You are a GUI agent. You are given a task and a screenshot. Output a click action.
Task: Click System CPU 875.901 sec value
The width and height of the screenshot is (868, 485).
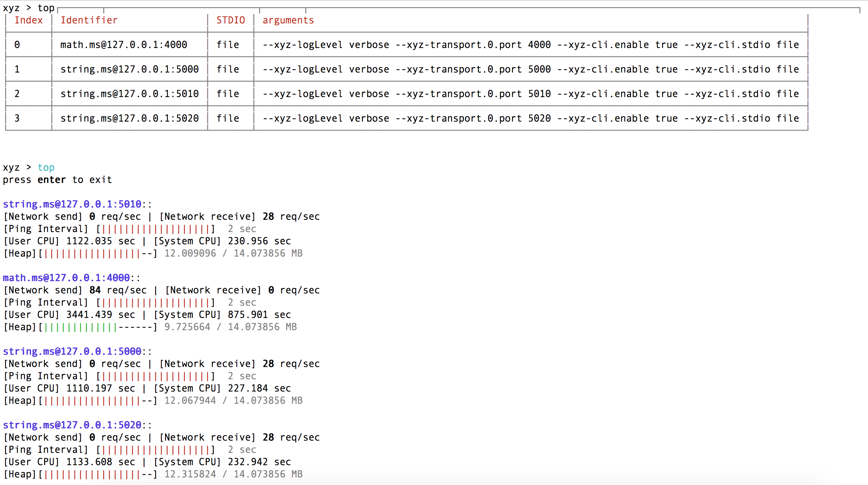pyautogui.click(x=259, y=315)
